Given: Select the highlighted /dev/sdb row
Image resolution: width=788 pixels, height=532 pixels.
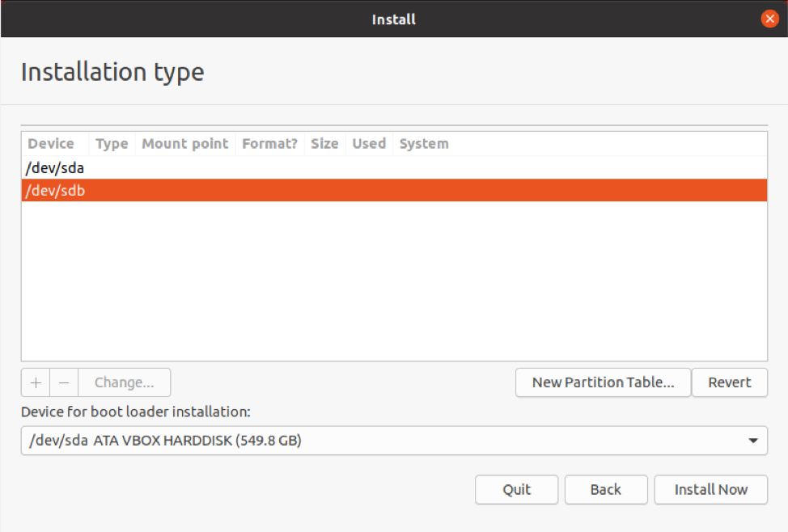Looking at the screenshot, I should (x=55, y=191).
